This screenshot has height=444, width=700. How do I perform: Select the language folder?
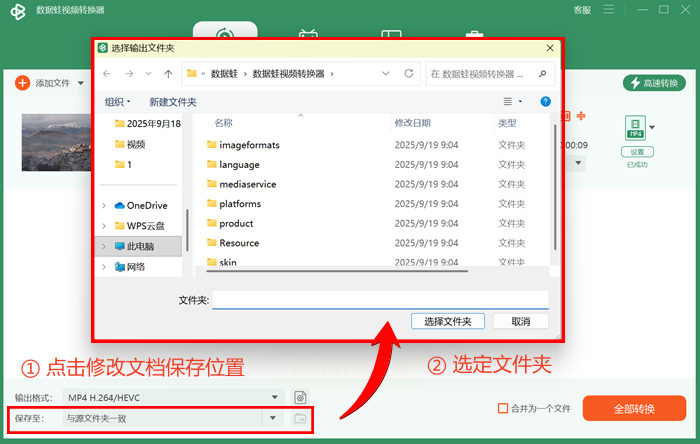(x=233, y=164)
